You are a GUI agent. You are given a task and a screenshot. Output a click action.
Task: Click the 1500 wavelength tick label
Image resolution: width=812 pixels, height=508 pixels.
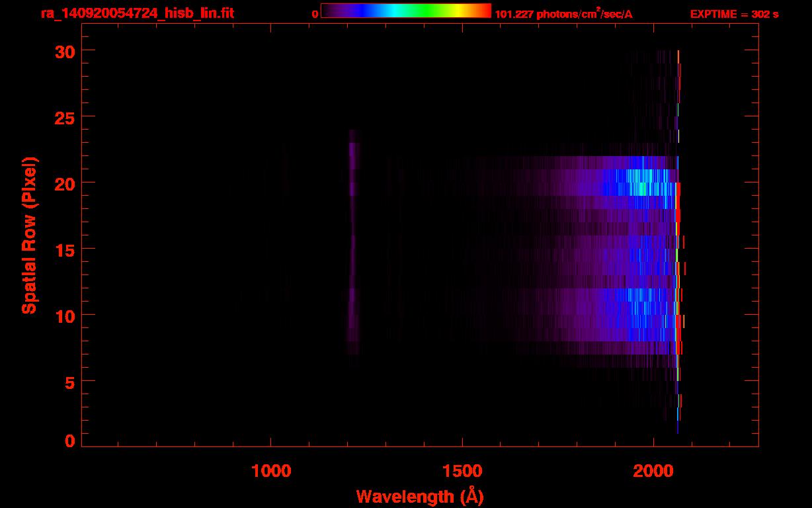tap(462, 471)
